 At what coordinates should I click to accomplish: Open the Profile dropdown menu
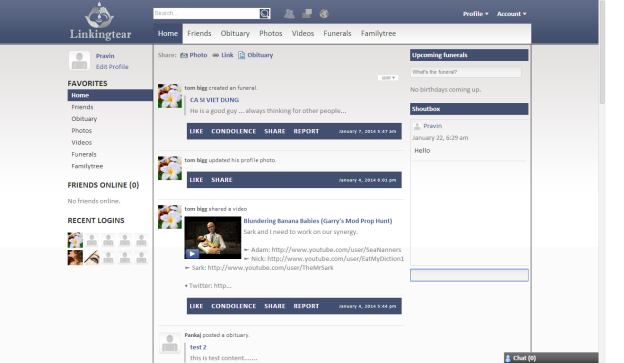coord(476,14)
